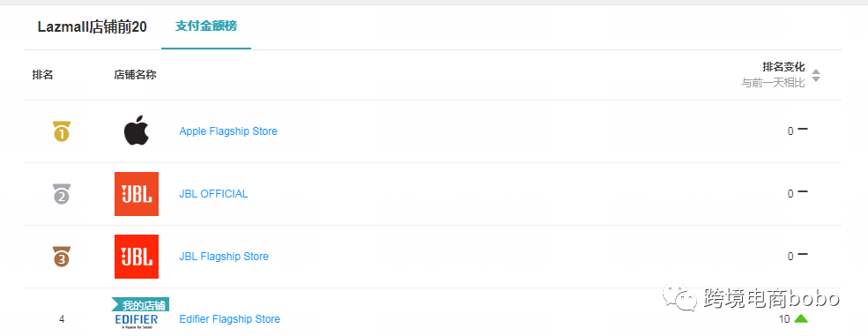Viewport: 868px width, 336px height.
Task: Open the JBL OFFICIAL store link
Action: click(213, 194)
